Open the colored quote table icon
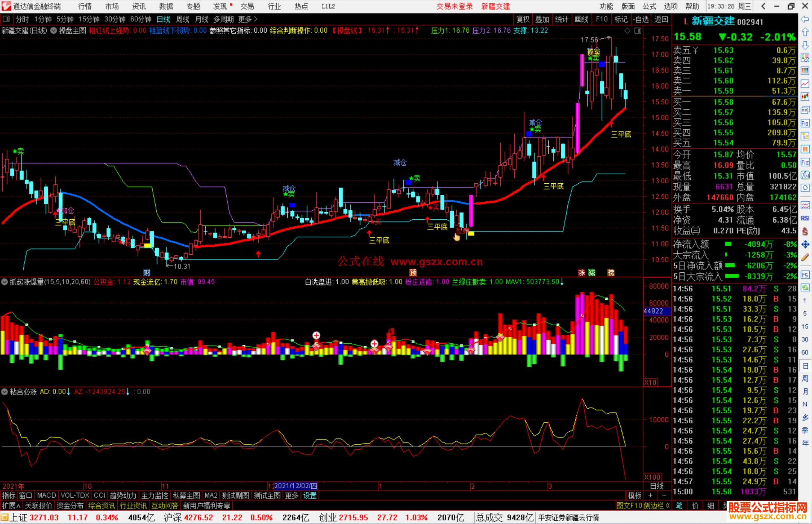 click(805, 71)
